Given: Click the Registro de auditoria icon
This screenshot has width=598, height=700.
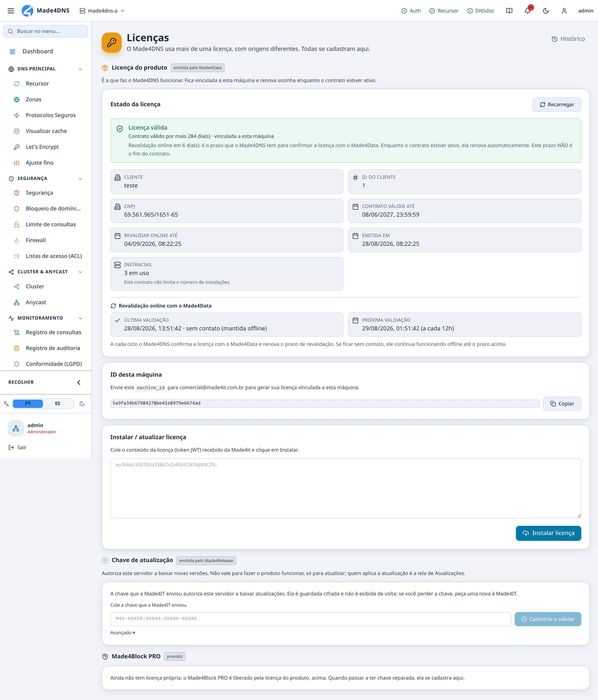Looking at the screenshot, I should 16,348.
